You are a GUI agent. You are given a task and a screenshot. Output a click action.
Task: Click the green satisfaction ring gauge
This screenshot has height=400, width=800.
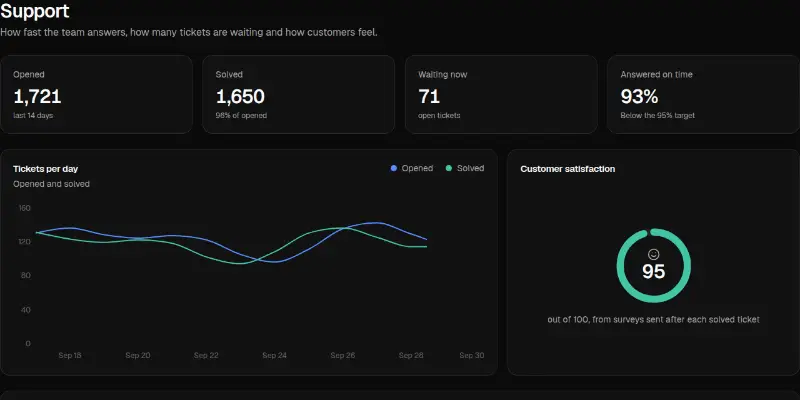654,265
